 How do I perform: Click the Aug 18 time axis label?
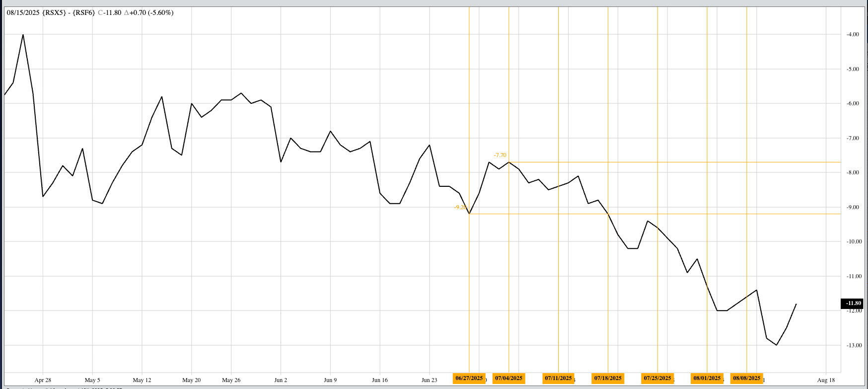coord(826,380)
